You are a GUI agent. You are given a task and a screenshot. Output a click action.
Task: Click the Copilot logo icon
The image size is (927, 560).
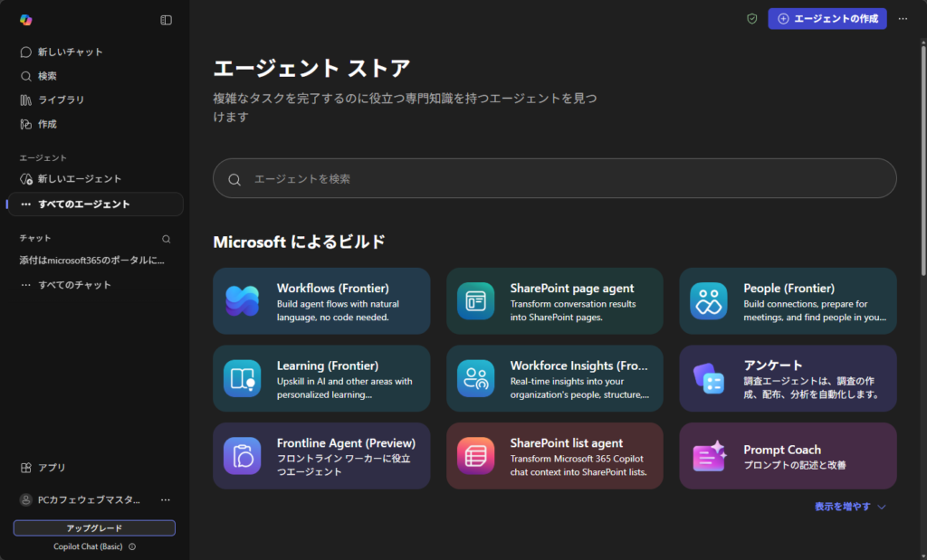[25, 20]
